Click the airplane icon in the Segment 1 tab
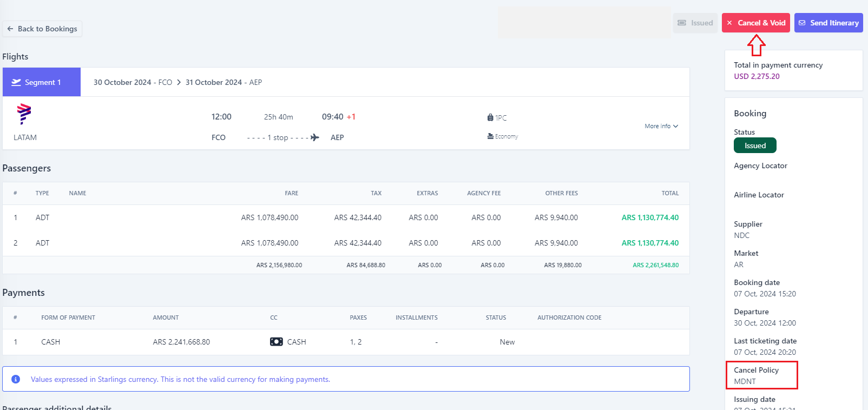 16,82
